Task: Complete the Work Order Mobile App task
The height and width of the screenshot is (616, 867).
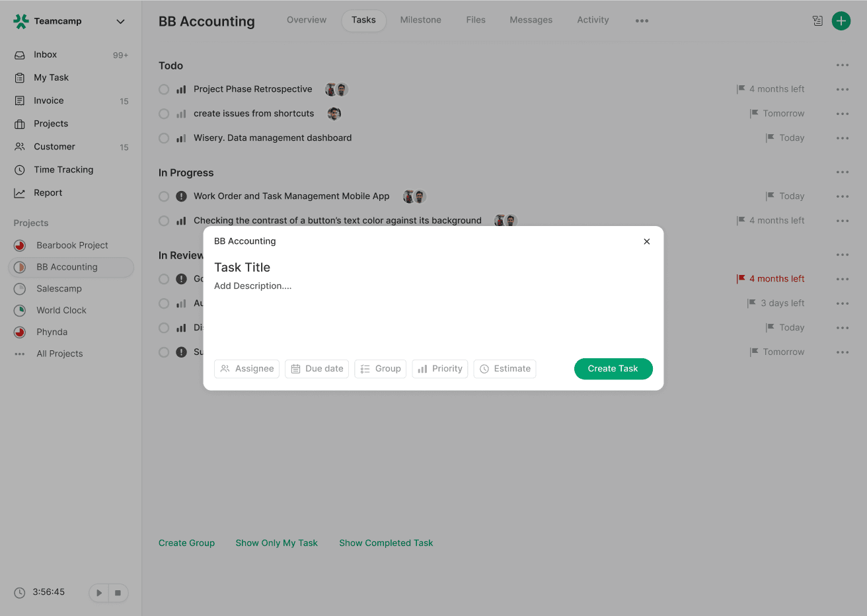Action: pyautogui.click(x=163, y=196)
